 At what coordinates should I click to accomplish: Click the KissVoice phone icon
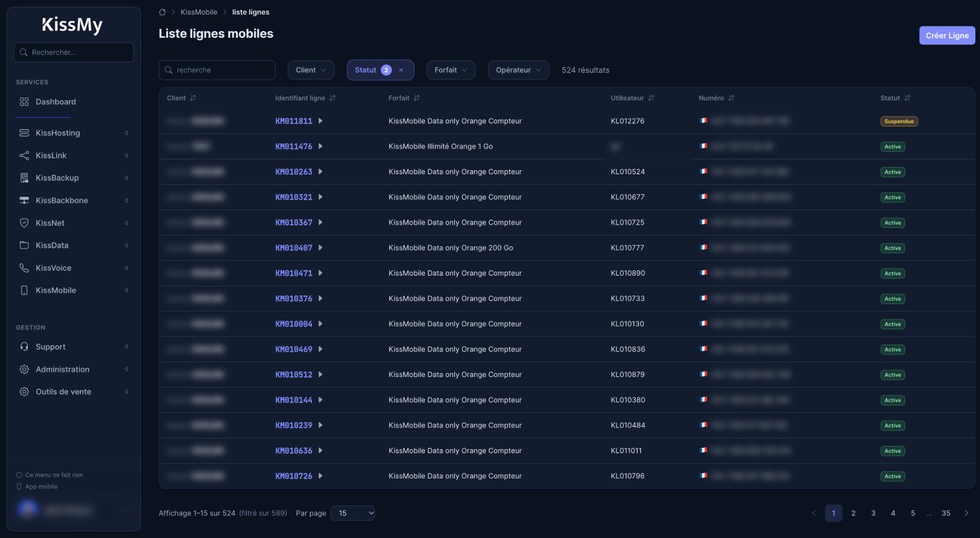click(x=24, y=268)
